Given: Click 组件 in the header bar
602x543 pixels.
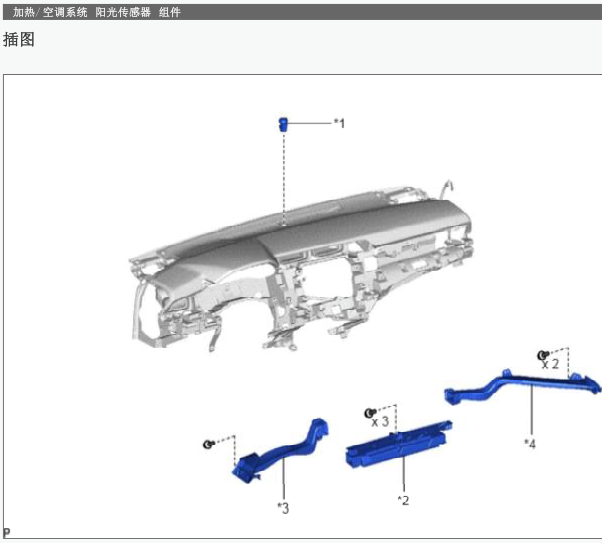Looking at the screenshot, I should tap(169, 12).
